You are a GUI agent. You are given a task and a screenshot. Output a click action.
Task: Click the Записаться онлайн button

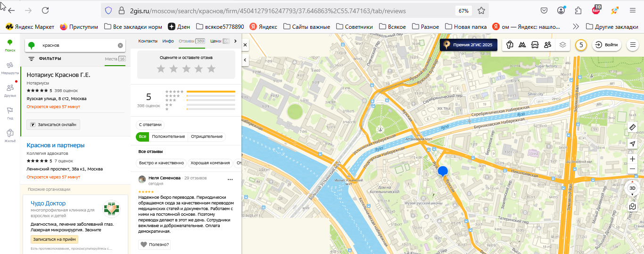pos(53,124)
